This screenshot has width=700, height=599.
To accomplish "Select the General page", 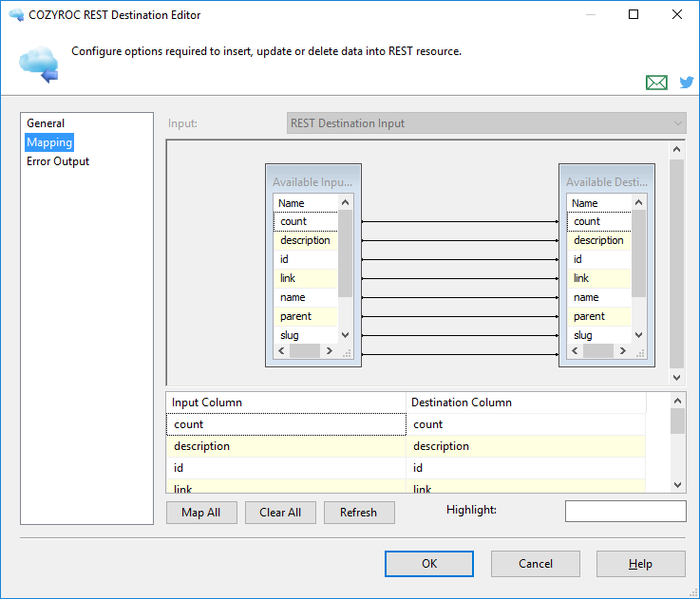I will [x=45, y=123].
